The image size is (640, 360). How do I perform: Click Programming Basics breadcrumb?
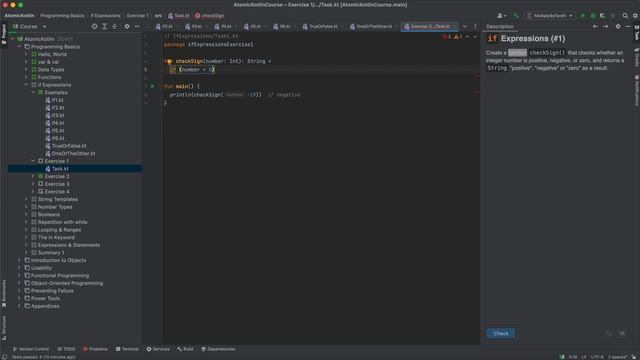[62, 16]
